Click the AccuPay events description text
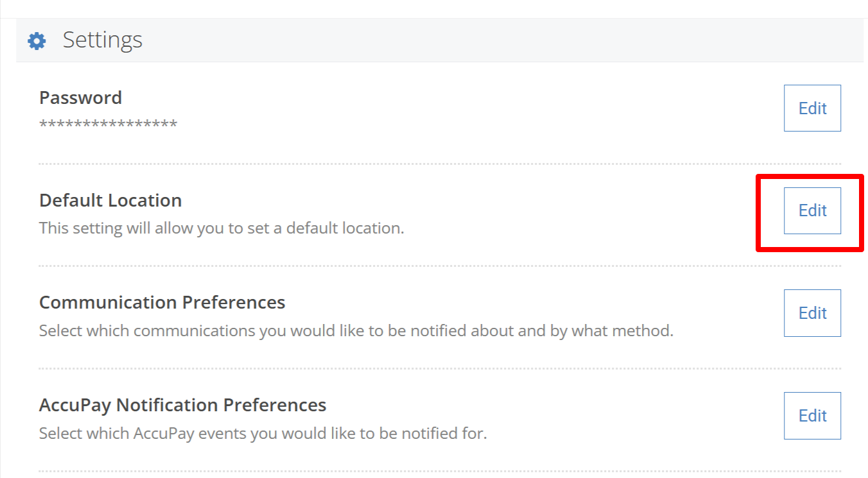Viewport: 868px width, 478px height. (263, 433)
